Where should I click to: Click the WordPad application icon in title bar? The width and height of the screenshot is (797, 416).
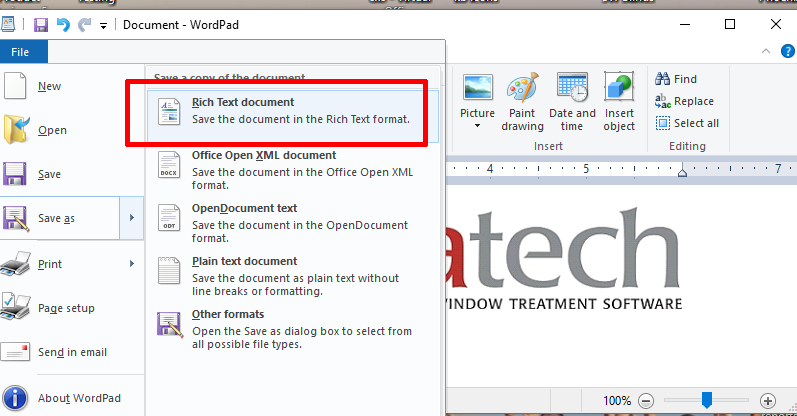(x=8, y=24)
